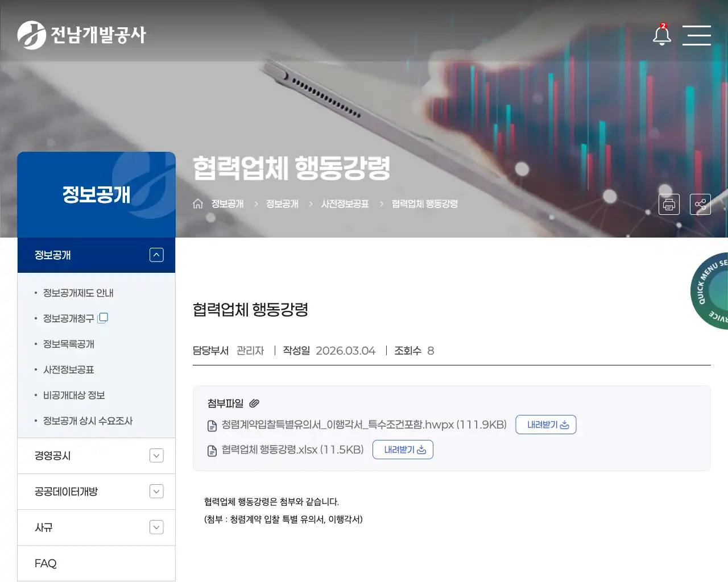Open the 사전정보공표 sidebar item
This screenshot has height=582, width=728.
tap(69, 369)
